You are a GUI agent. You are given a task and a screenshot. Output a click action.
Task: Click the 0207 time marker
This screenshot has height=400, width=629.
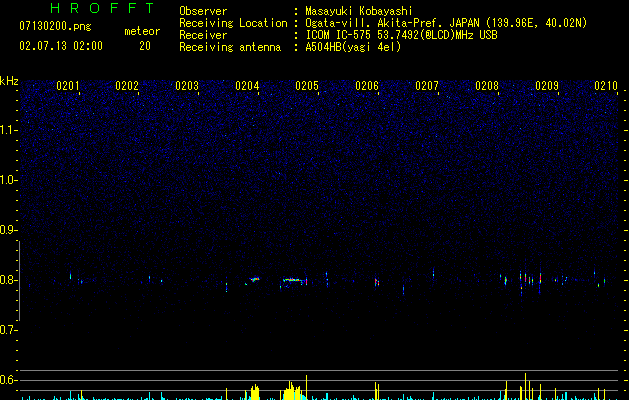click(x=427, y=86)
